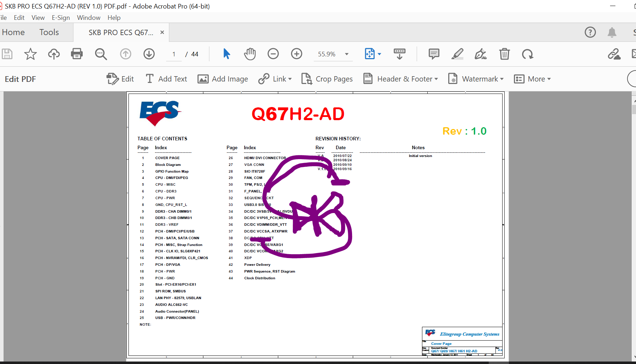Click the page number input field
This screenshot has height=364, width=636.
point(174,54)
